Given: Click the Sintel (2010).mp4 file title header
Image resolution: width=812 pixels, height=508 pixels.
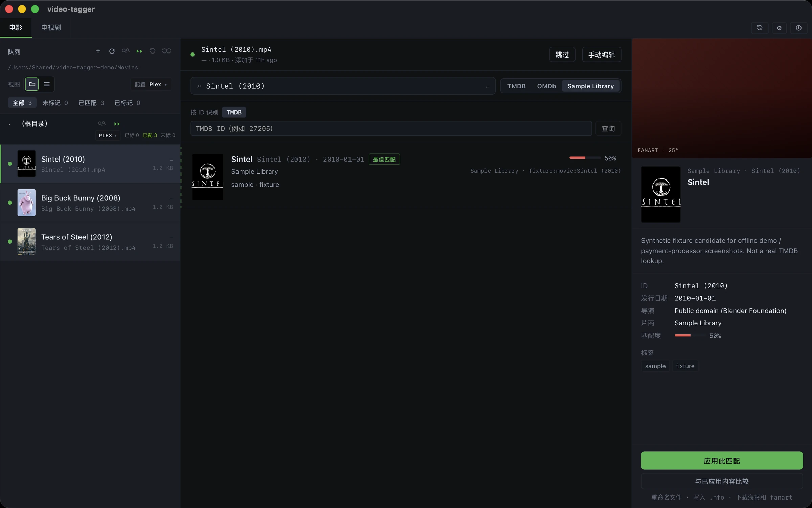Looking at the screenshot, I should [x=236, y=49].
